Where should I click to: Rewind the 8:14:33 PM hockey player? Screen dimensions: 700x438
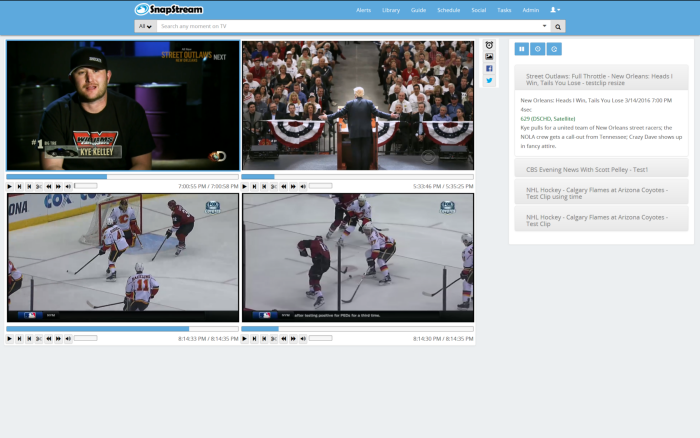point(49,339)
